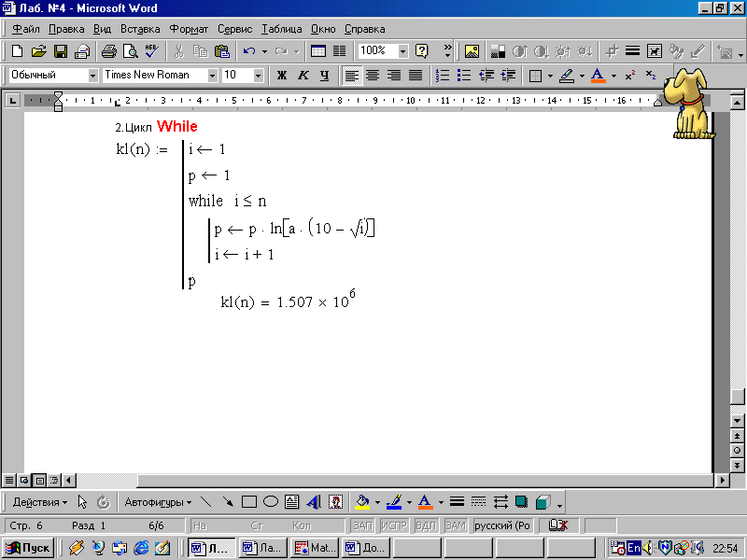The image size is (747, 560).
Task: Click fill color bucket on drawing toolbar
Action: (362, 502)
